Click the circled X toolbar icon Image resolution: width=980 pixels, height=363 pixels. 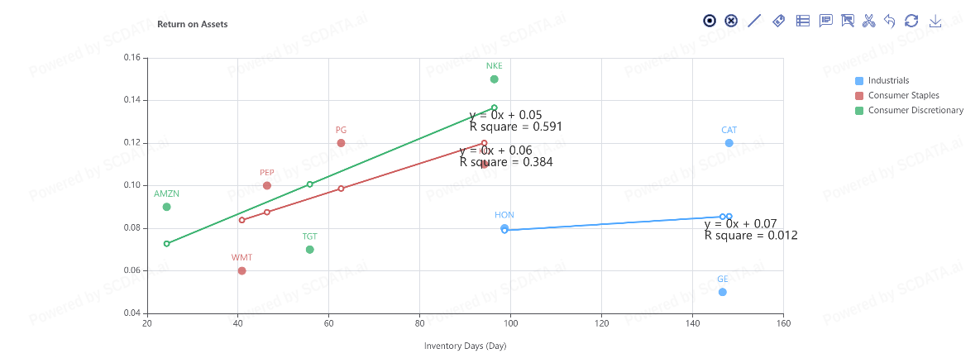(x=731, y=21)
